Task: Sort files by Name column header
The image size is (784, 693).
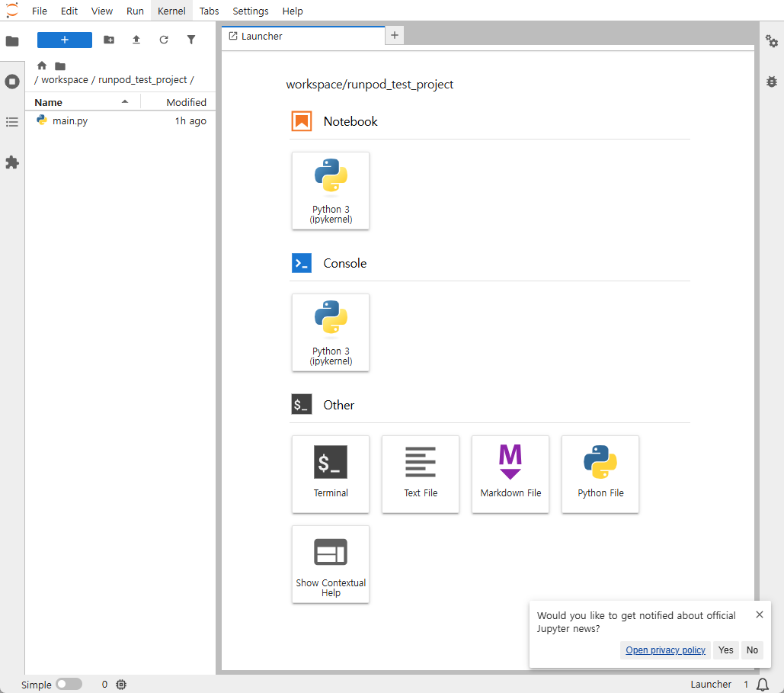Action: click(82, 102)
